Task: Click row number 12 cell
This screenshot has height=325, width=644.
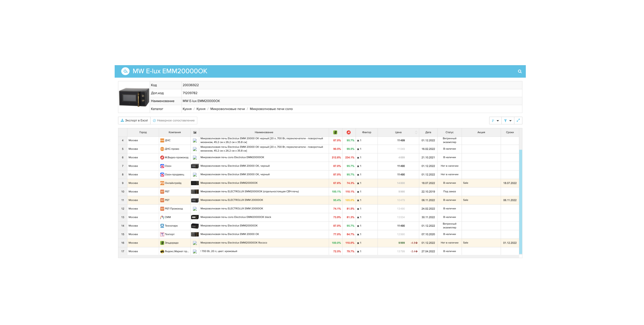Action: pyautogui.click(x=122, y=209)
